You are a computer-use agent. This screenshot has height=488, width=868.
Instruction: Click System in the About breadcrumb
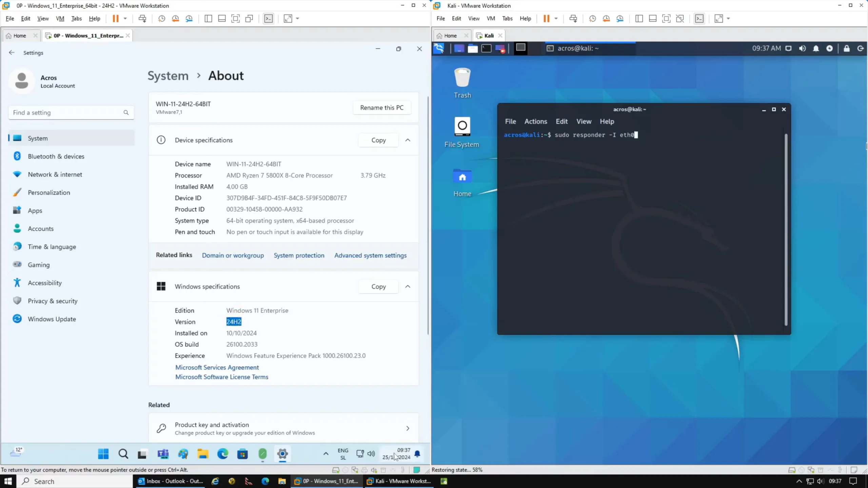tap(168, 76)
